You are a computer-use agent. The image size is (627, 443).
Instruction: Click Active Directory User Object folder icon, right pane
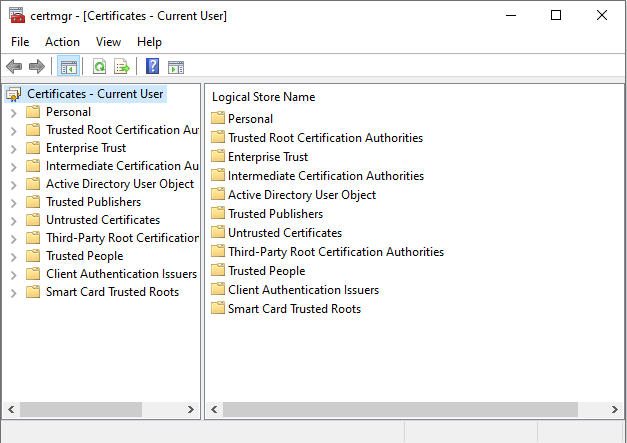(218, 194)
